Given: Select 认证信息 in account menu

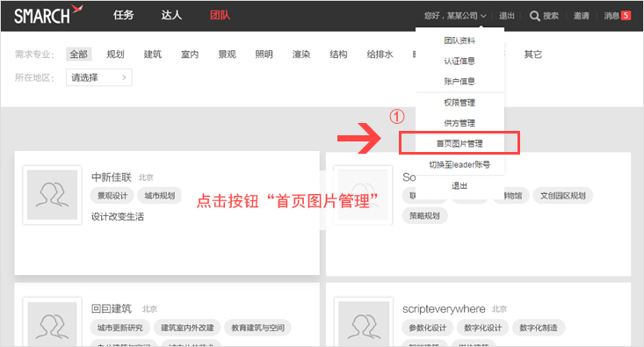Looking at the screenshot, I should tap(459, 61).
